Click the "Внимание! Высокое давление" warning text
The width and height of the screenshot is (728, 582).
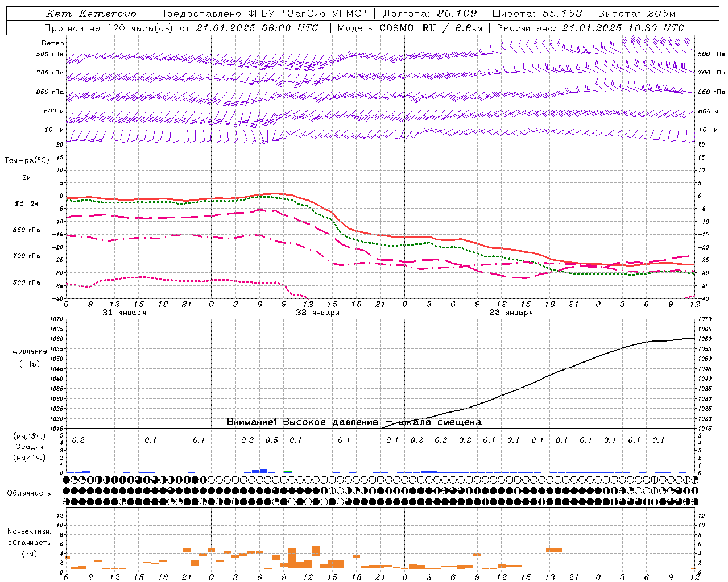click(302, 422)
